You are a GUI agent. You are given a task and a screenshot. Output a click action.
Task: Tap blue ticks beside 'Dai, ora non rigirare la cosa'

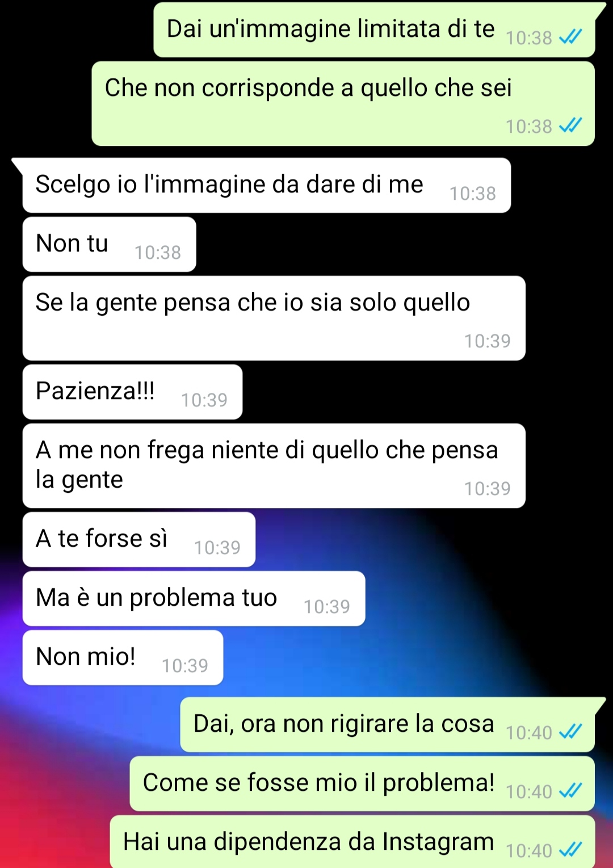pyautogui.click(x=570, y=732)
